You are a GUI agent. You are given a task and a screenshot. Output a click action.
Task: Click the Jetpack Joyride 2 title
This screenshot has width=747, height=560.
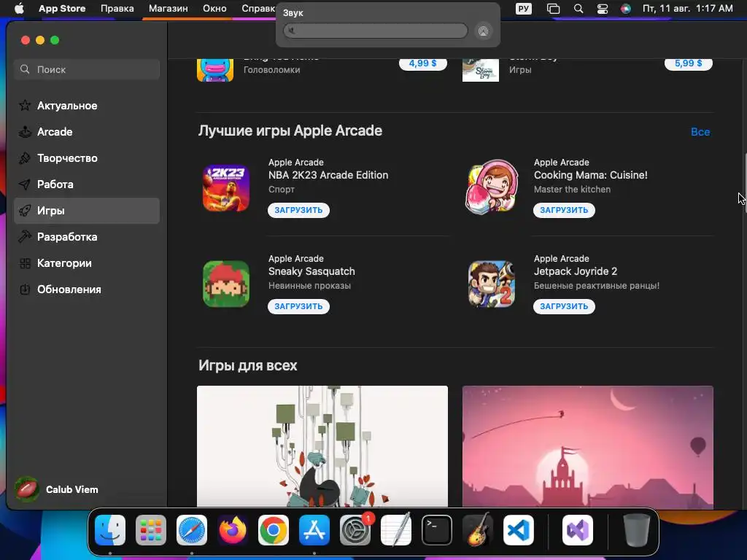(576, 271)
